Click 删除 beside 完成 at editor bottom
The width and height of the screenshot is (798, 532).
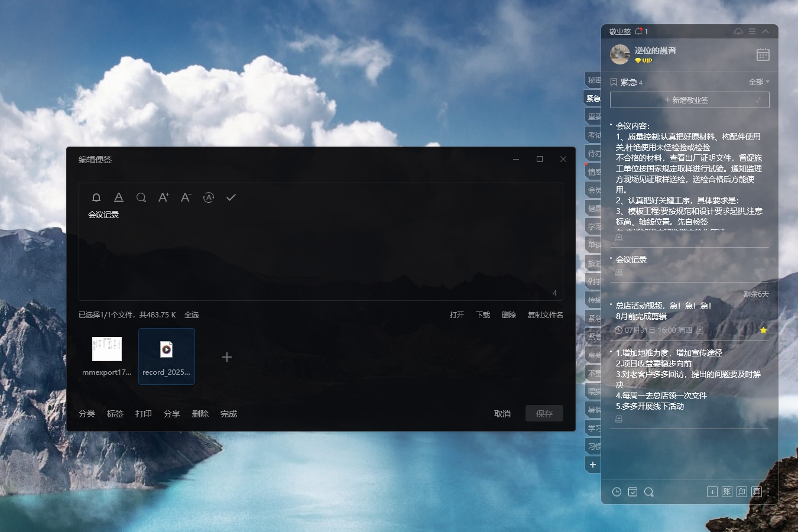click(x=200, y=414)
